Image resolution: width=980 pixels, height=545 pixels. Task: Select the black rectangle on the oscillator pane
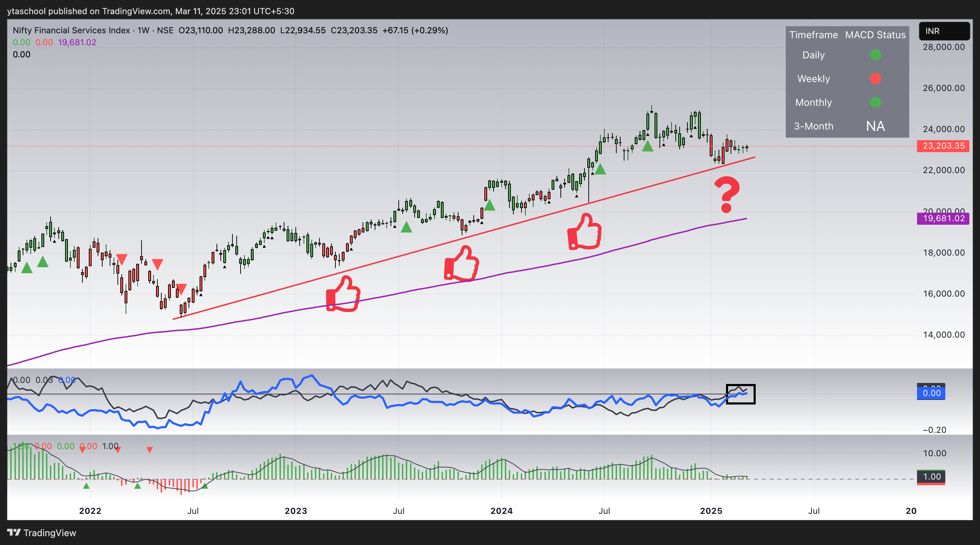click(740, 394)
